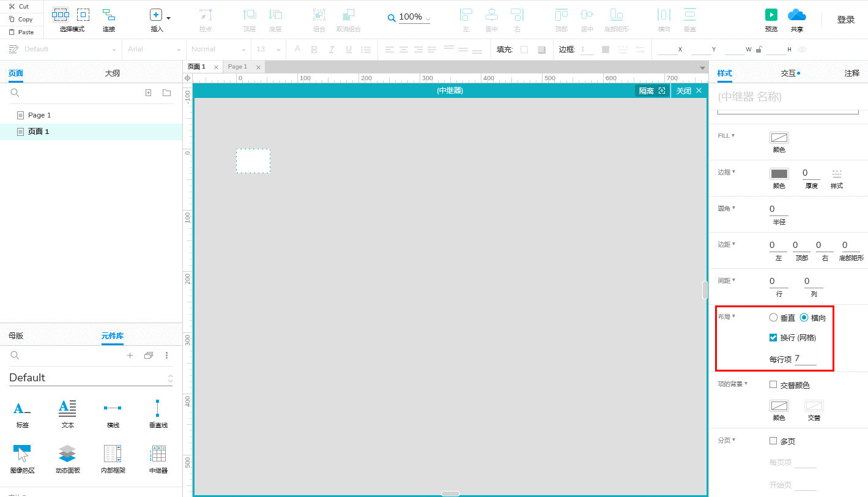Screen dimensions: 868x497
Task: Click the 取消组合 ungroup icon
Action: 349,15
